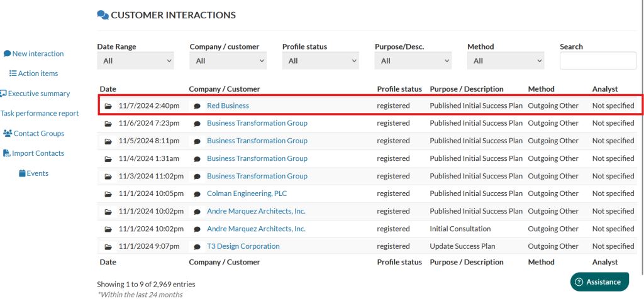Expand the Purpose/Desc. filter dropdown

tap(413, 61)
